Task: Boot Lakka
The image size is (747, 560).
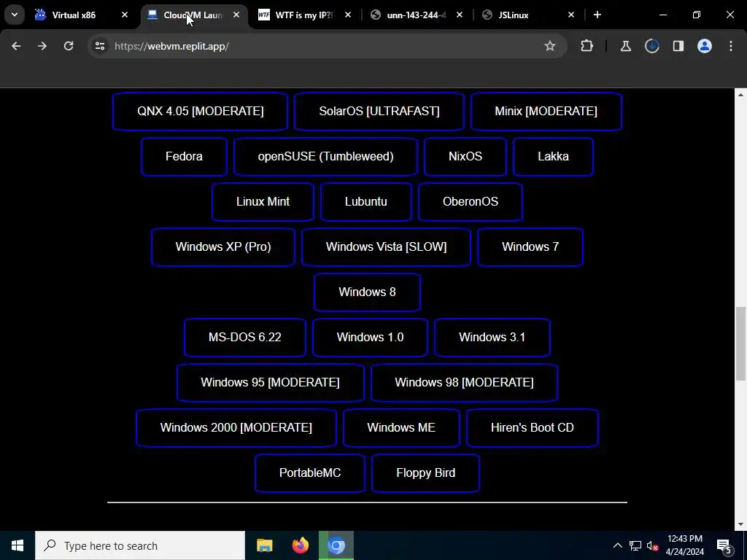Action: [553, 157]
